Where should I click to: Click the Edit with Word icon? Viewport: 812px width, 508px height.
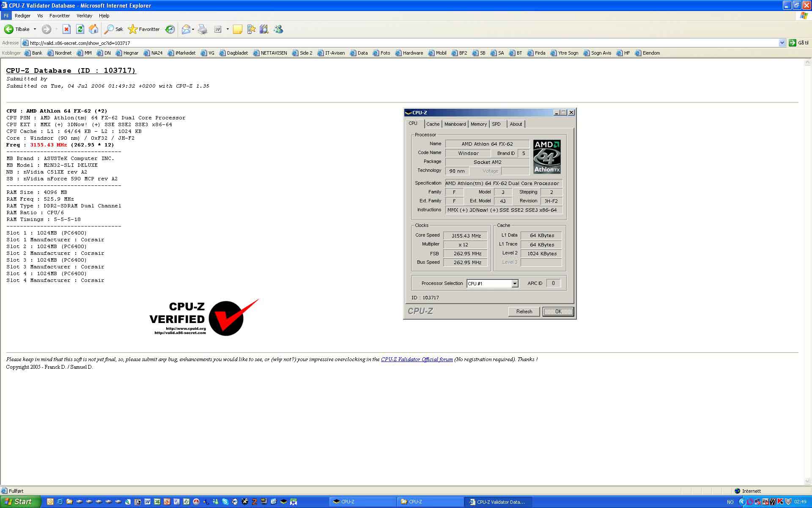tap(218, 29)
